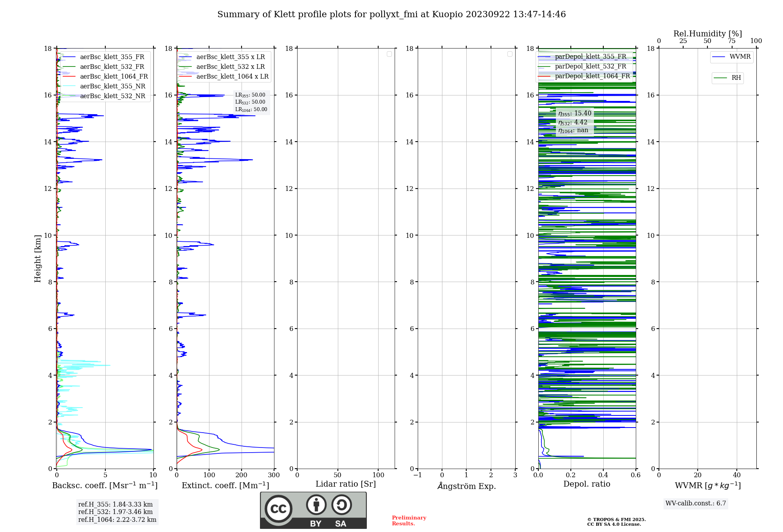Click the Height [km] axis label
Image resolution: width=783 pixels, height=532 pixels.
pos(38,259)
